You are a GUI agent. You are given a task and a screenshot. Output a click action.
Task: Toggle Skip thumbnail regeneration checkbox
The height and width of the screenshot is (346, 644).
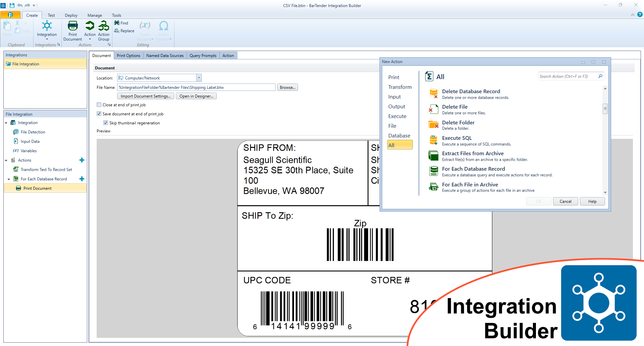(x=106, y=123)
